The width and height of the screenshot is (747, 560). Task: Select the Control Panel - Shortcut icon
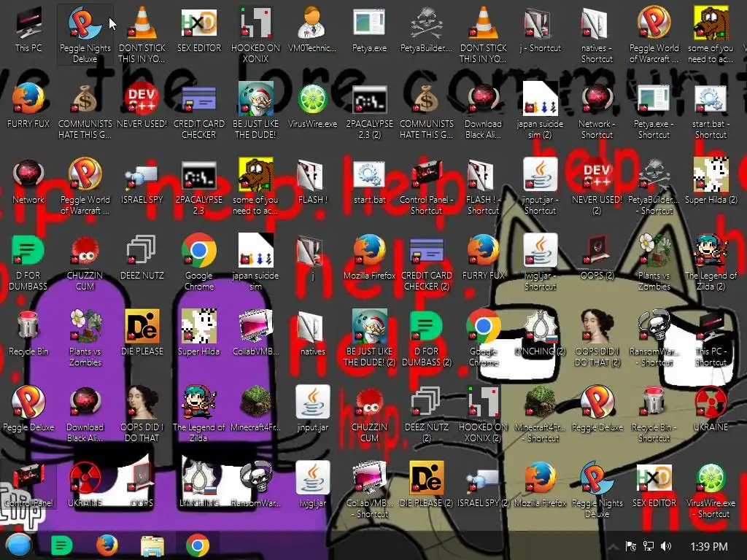tap(426, 187)
